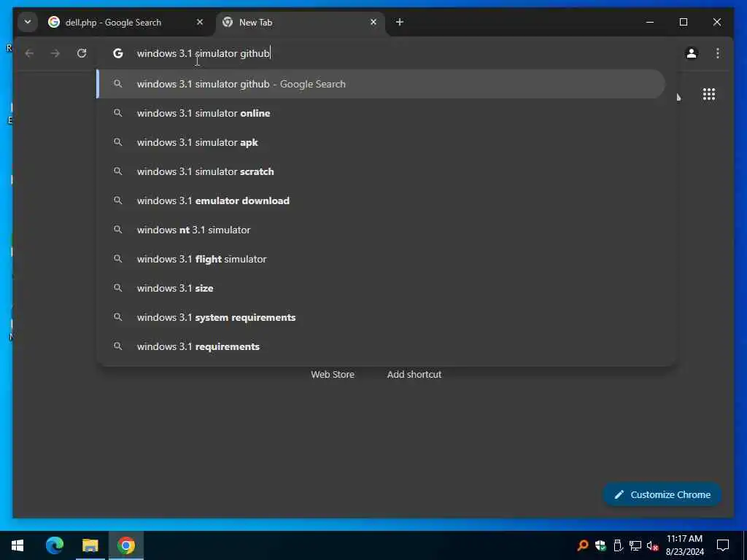This screenshot has height=560, width=747.
Task: Click the USB safely remove tray icon
Action: tap(618, 545)
